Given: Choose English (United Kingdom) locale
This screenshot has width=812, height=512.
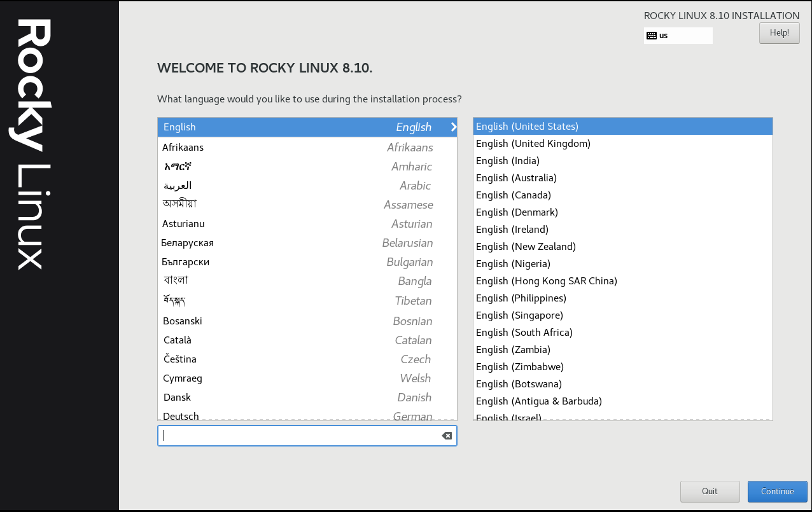Looking at the screenshot, I should [623, 143].
